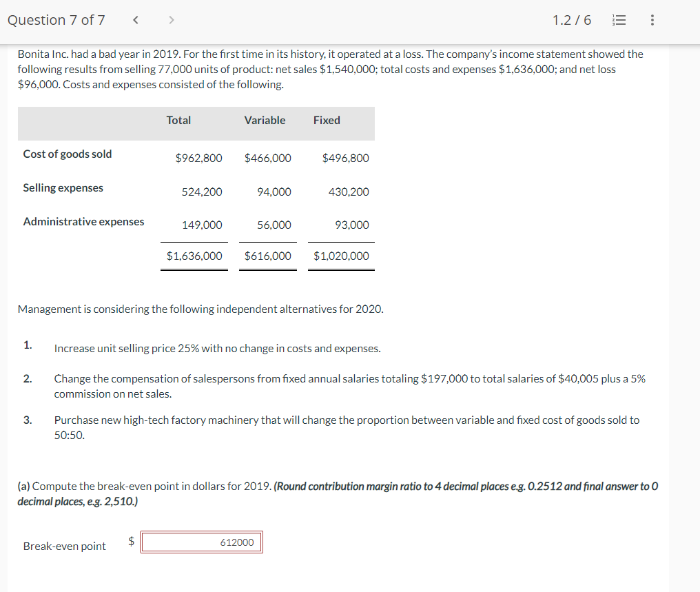Select the 524,200 selling total cell
Viewport: 700px width, 592px height.
[x=202, y=192]
